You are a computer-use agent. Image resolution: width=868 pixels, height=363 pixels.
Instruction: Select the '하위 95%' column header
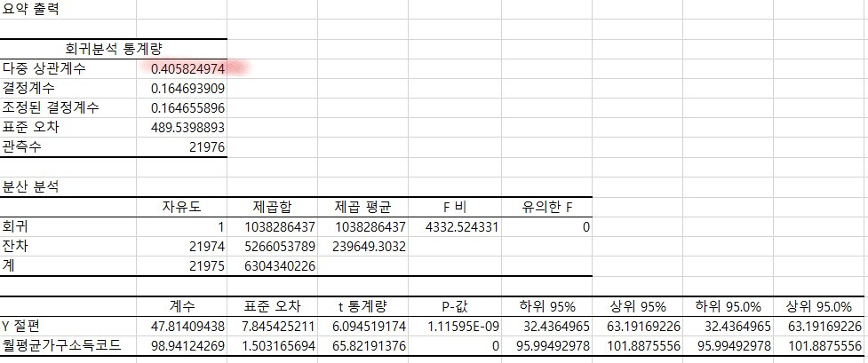coord(547,306)
